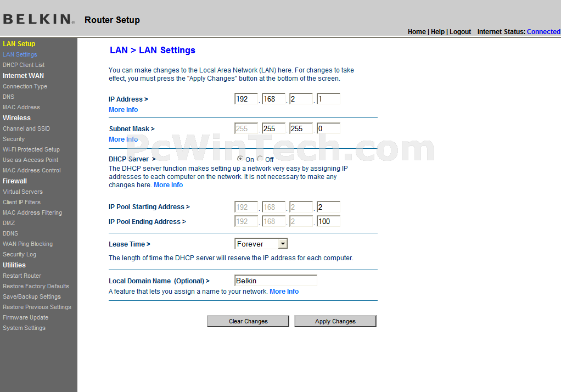Image resolution: width=561 pixels, height=392 pixels.
Task: Click Wireless sidebar heading
Action: pos(16,118)
